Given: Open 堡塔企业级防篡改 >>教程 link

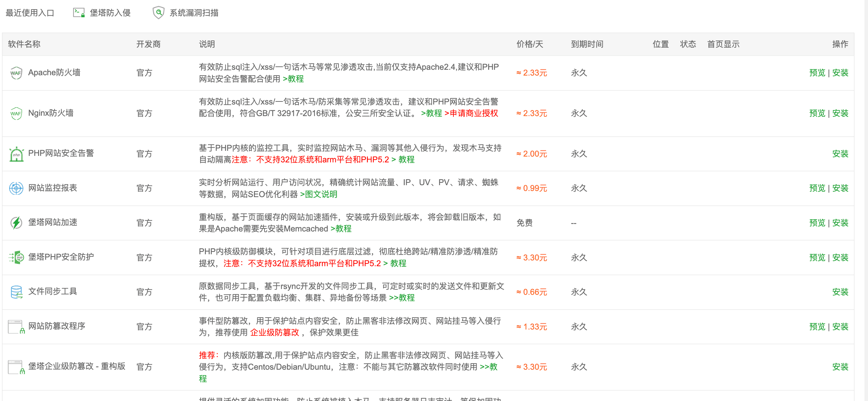Looking at the screenshot, I should 489,367.
